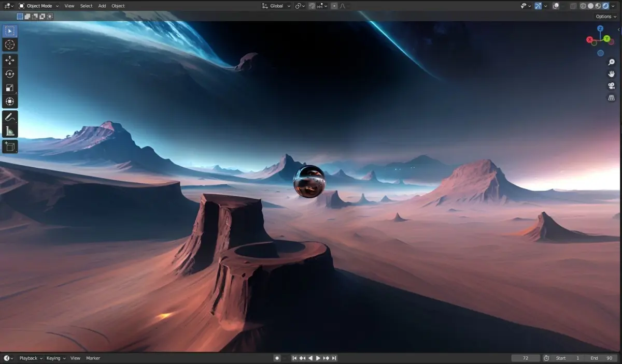Switch to wireframe viewport shading
622x364 pixels.
pyautogui.click(x=583, y=6)
